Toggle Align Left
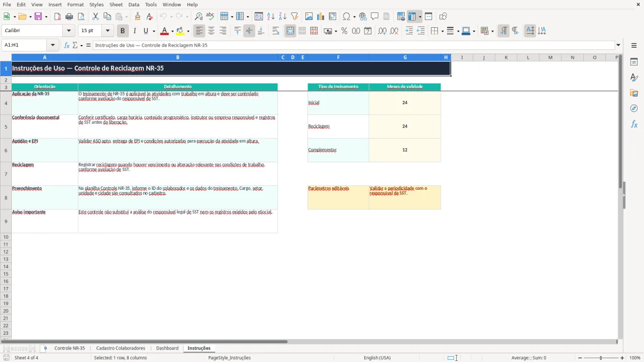 tap(199, 31)
